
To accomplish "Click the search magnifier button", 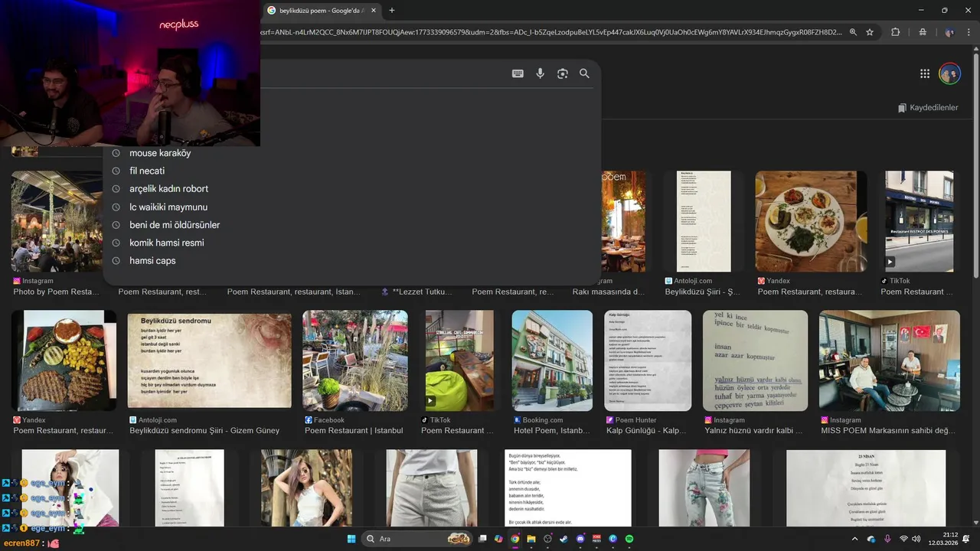I will (x=584, y=73).
